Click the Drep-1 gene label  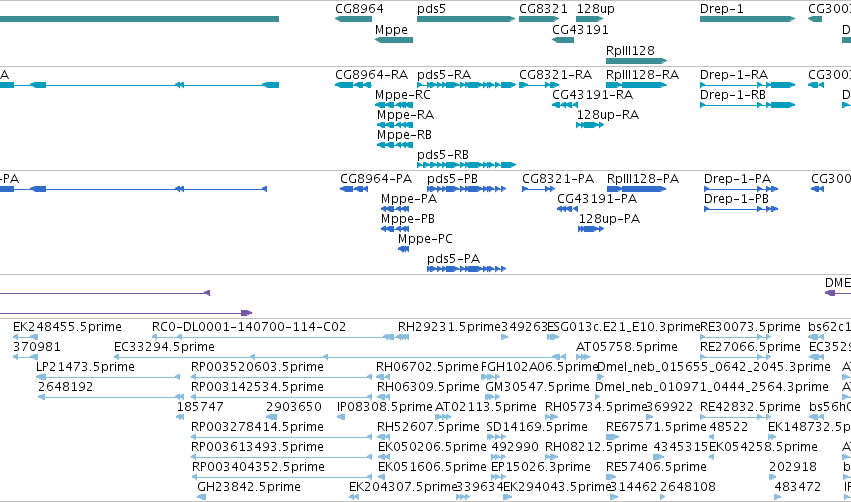721,9
